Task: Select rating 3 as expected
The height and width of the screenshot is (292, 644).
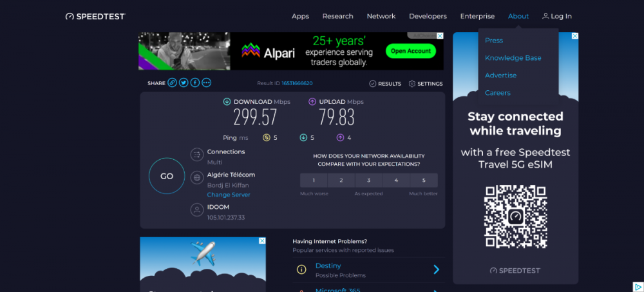Action: (x=368, y=180)
